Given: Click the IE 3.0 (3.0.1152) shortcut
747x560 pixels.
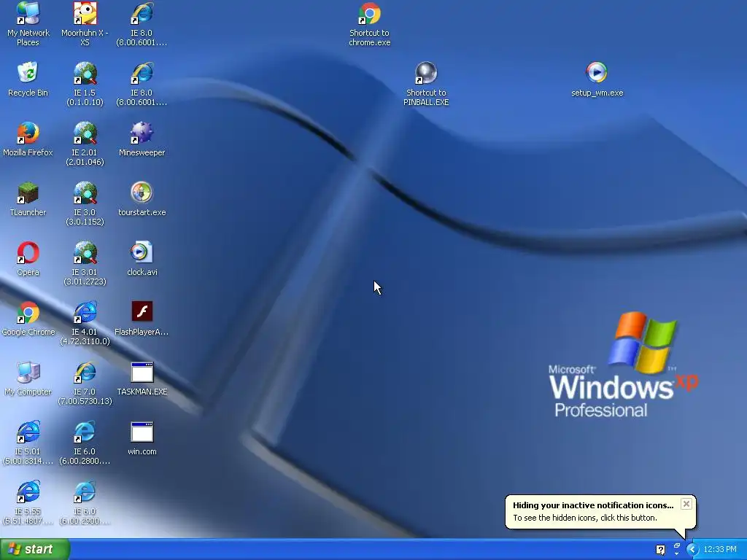Looking at the screenshot, I should tap(85, 192).
